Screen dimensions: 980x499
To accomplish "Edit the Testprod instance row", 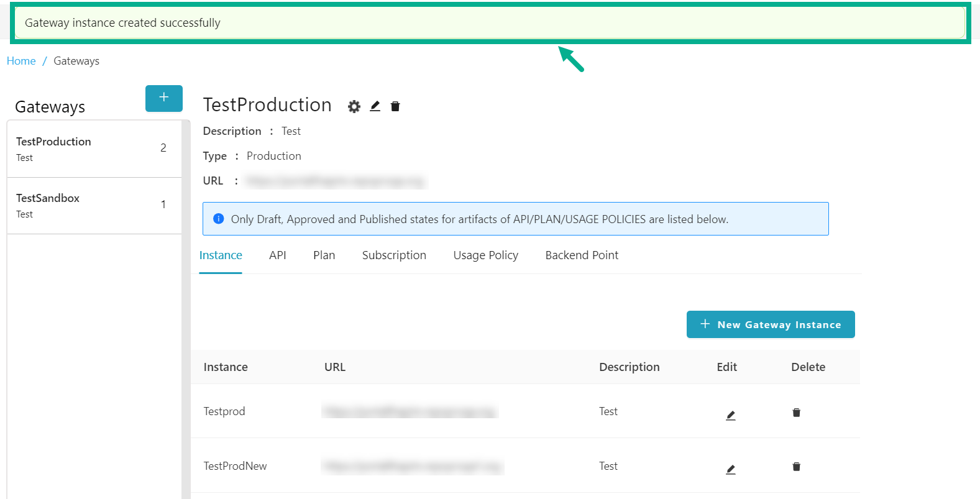I will point(730,415).
